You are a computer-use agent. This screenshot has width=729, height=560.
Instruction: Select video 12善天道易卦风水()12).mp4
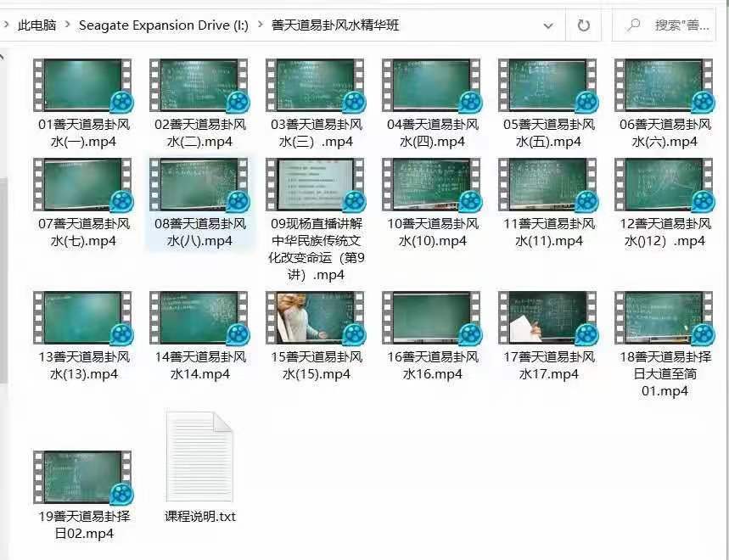[665, 186]
